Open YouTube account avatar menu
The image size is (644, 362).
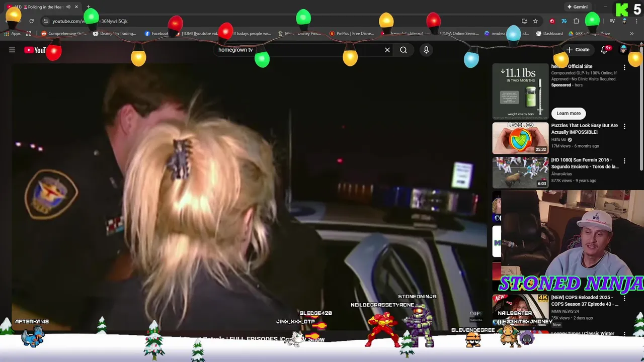click(624, 50)
